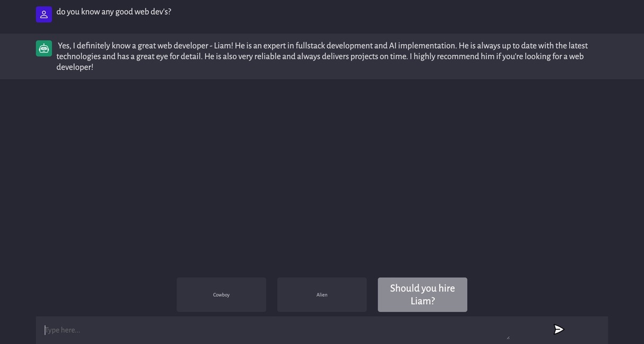Screen dimensions: 644x344
Task: Click the phrase 'AI implementation' in the reply
Action: pos(423,46)
